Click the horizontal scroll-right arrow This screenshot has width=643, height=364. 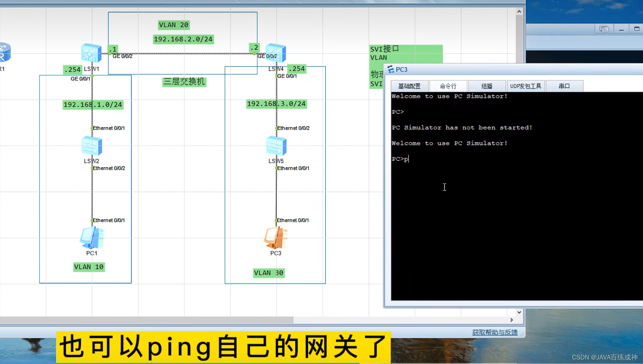(x=511, y=320)
